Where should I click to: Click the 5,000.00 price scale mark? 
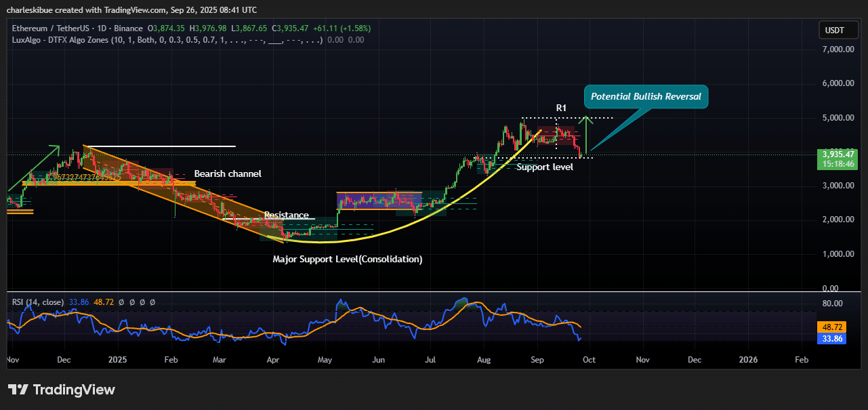point(836,118)
